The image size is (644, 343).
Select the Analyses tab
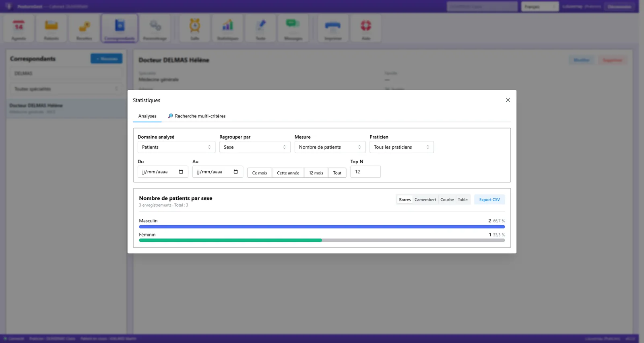click(x=147, y=116)
